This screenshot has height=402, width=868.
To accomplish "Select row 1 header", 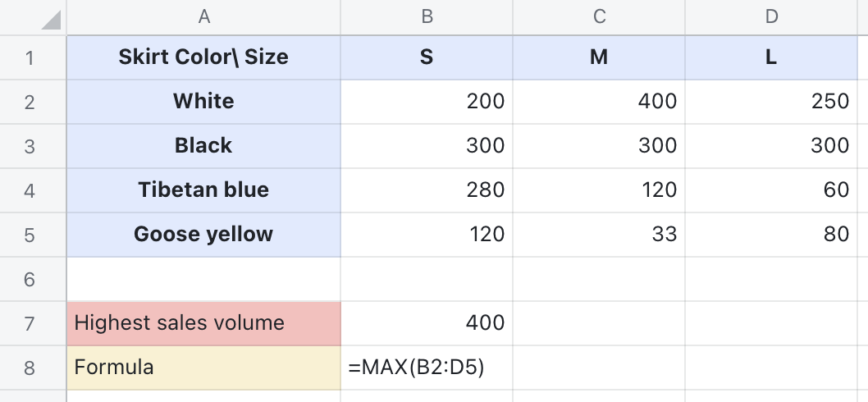I will (31, 57).
